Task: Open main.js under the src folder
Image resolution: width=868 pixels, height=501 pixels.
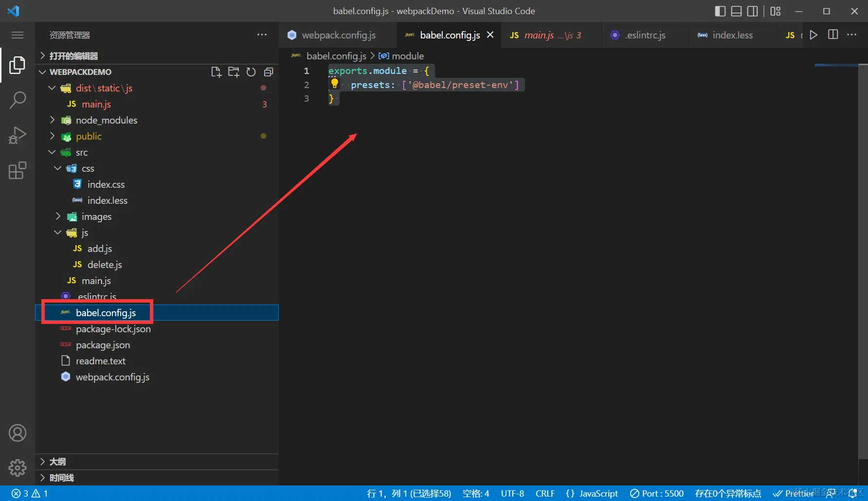Action: point(157,281)
